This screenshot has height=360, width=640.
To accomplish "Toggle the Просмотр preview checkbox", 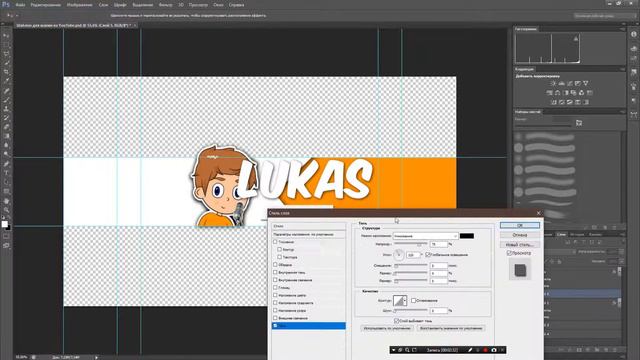I will click(x=509, y=253).
